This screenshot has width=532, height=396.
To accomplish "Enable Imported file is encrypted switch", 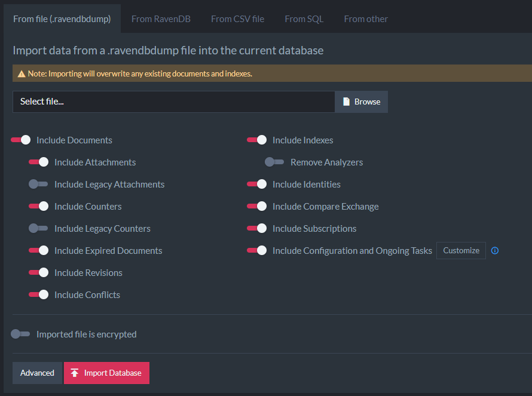I will coord(20,334).
